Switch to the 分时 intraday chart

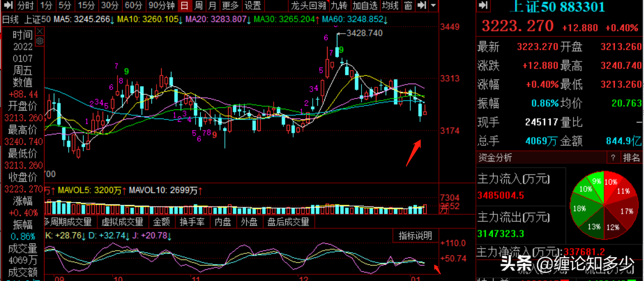[26, 6]
